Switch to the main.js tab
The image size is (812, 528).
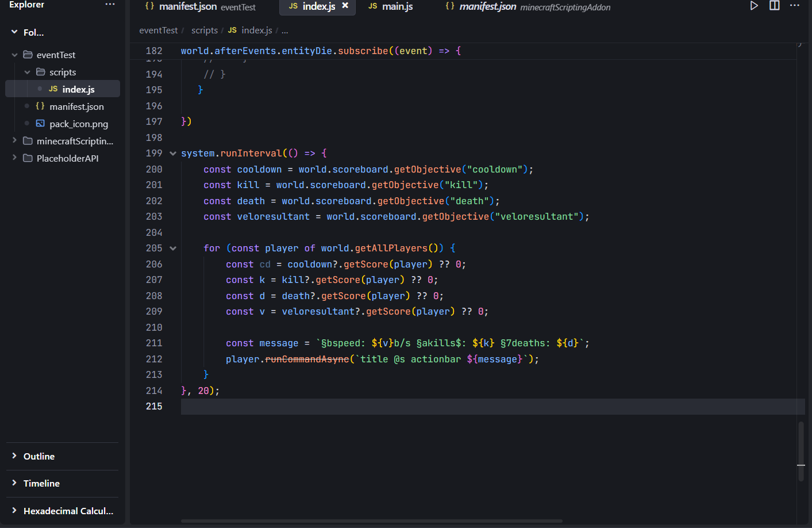[x=395, y=7]
